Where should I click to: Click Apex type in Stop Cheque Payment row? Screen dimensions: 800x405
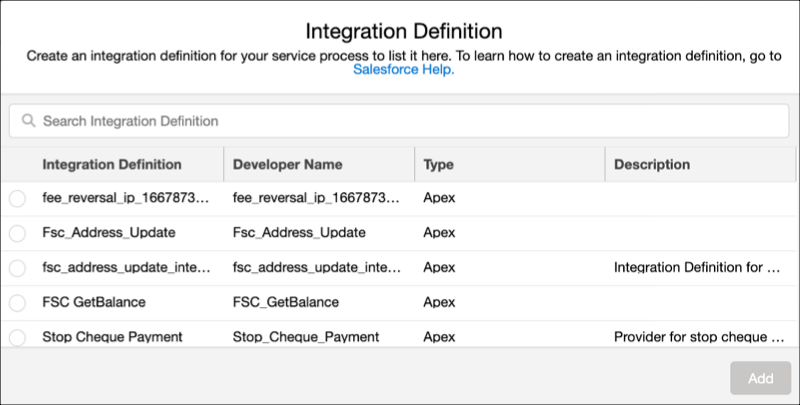tap(439, 337)
